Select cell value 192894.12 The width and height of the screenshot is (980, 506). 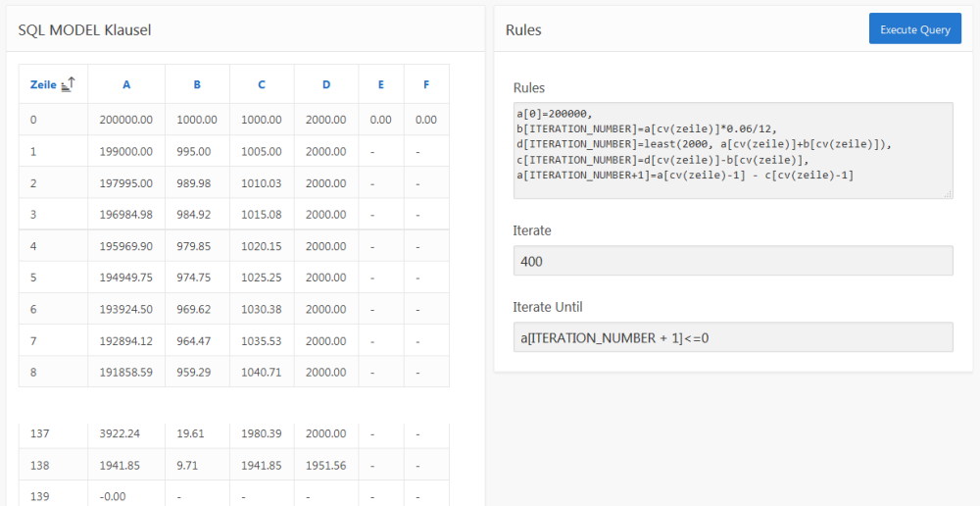click(126, 341)
